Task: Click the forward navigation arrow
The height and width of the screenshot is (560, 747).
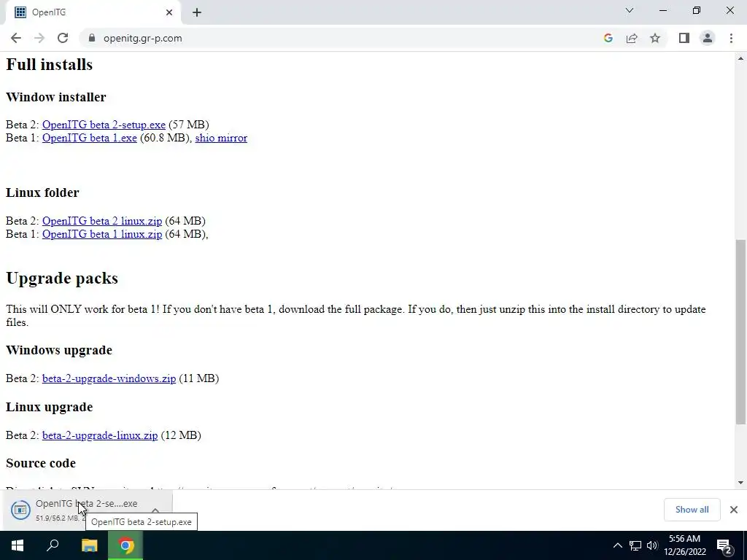Action: (39, 38)
